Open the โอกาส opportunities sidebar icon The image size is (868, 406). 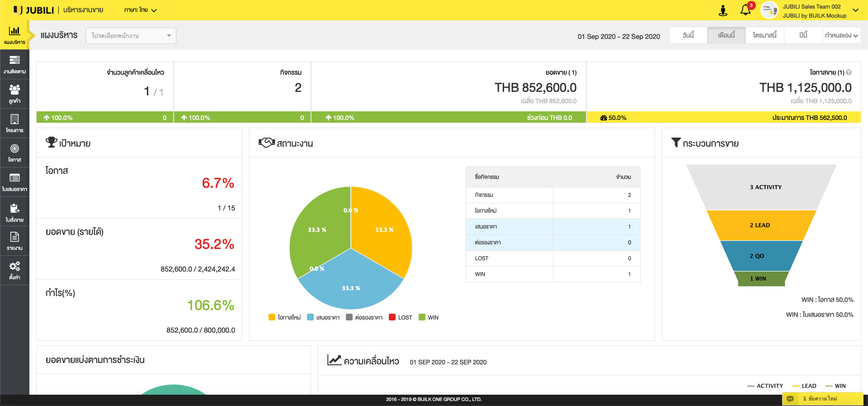[14, 153]
